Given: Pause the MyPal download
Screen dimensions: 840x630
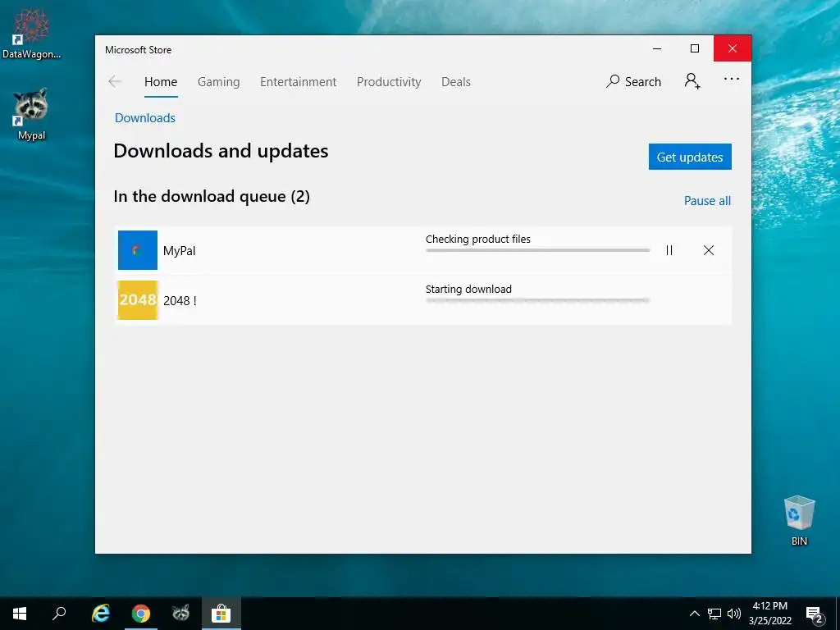Looking at the screenshot, I should tap(669, 250).
